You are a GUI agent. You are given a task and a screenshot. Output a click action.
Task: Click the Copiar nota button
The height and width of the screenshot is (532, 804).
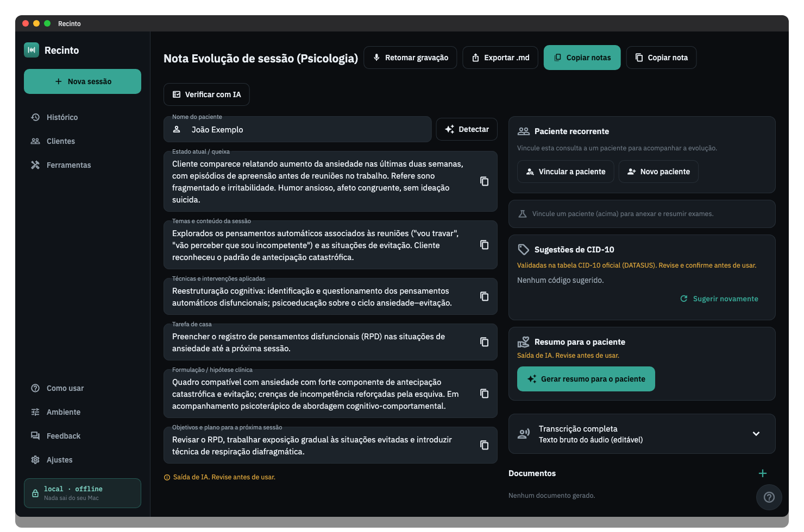click(661, 58)
